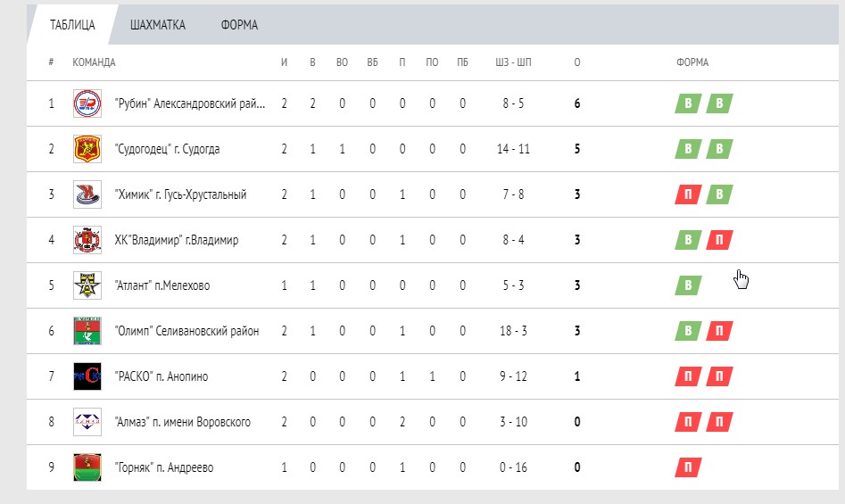
Task: Click the Атлант team logo
Action: [87, 285]
